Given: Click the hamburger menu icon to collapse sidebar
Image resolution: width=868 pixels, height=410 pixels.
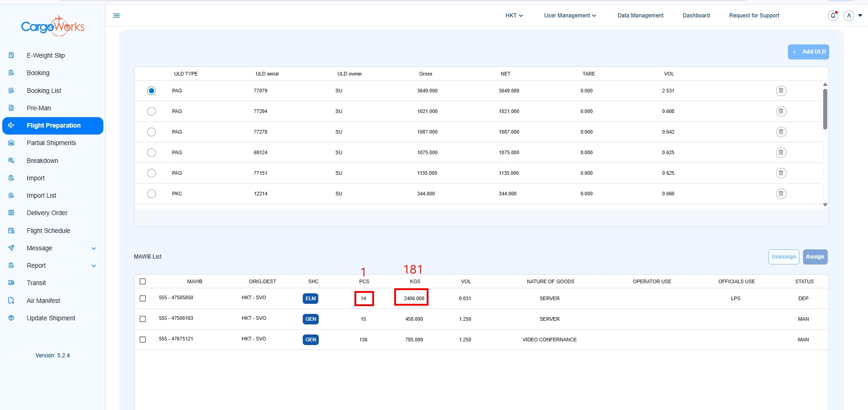Looking at the screenshot, I should (x=117, y=16).
